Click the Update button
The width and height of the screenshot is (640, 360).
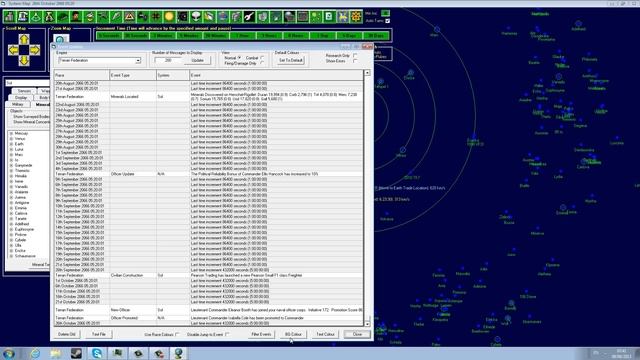[198, 60]
